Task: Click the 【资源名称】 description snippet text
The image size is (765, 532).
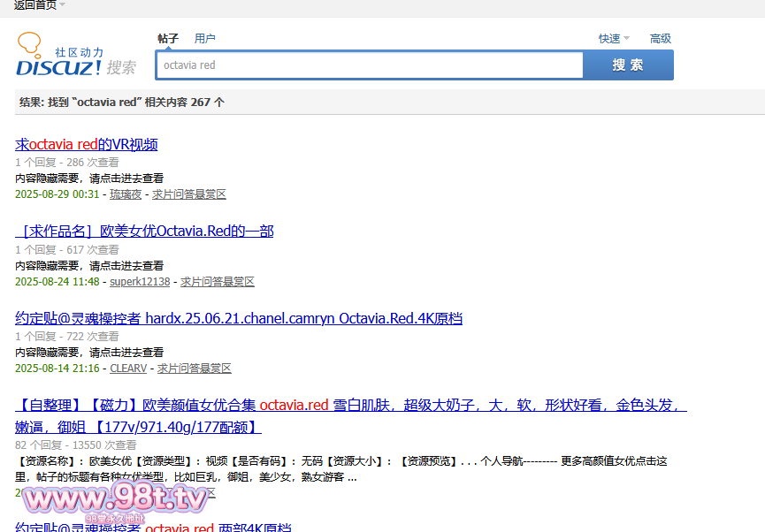Action: (x=341, y=469)
